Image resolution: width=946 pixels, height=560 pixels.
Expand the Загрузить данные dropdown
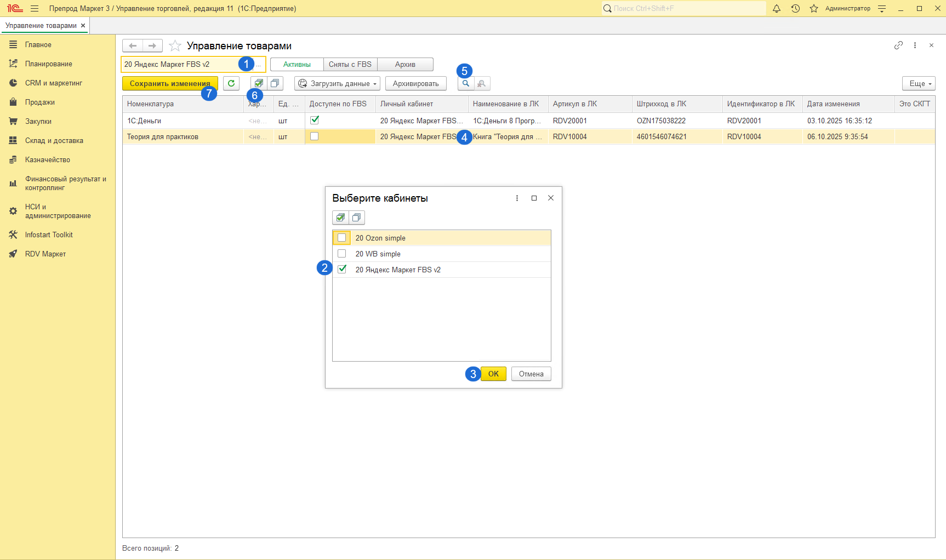338,83
